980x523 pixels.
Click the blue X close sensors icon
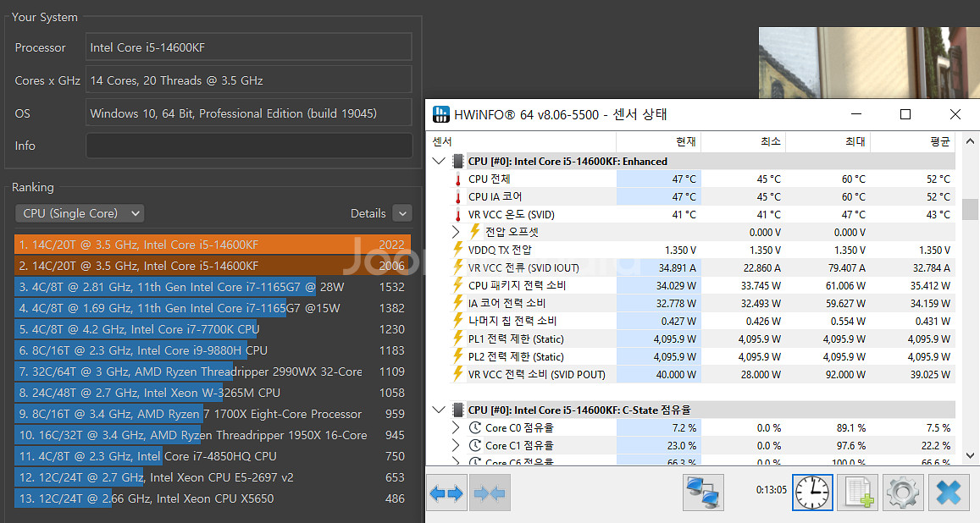click(x=949, y=493)
